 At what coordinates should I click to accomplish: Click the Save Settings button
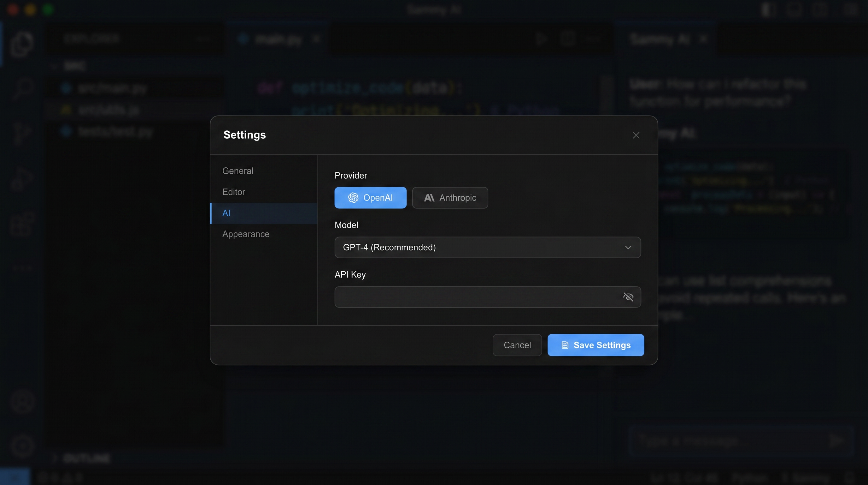[596, 345]
